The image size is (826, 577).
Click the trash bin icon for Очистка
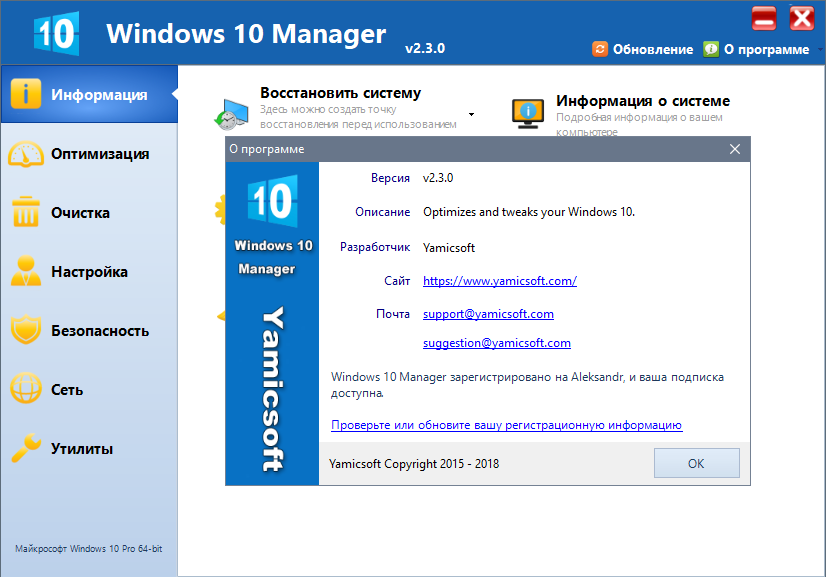26,212
